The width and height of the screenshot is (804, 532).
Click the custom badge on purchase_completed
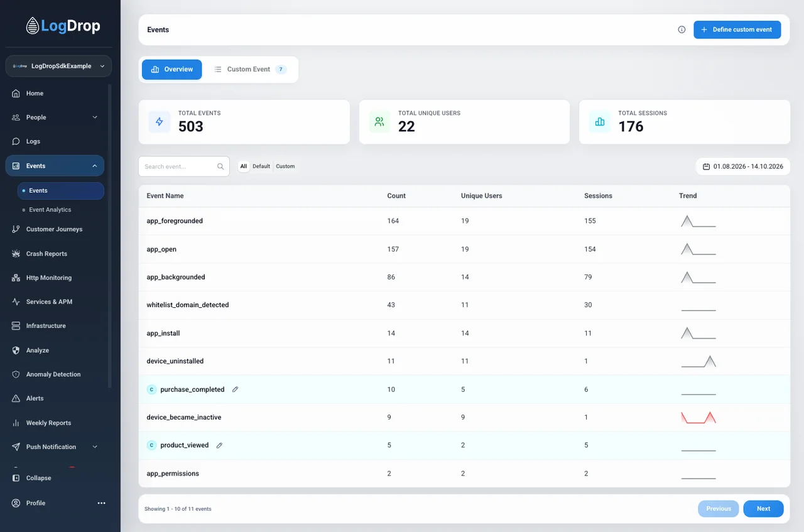pos(151,389)
